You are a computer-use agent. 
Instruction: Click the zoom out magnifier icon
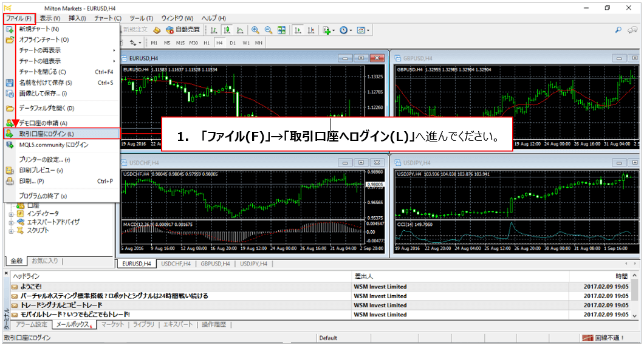(x=269, y=30)
